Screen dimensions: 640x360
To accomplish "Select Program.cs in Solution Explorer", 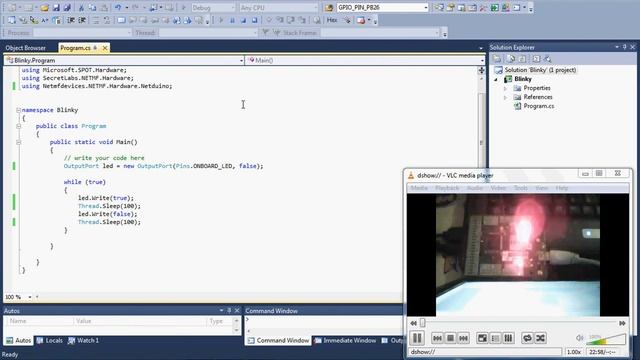I will (x=539, y=106).
